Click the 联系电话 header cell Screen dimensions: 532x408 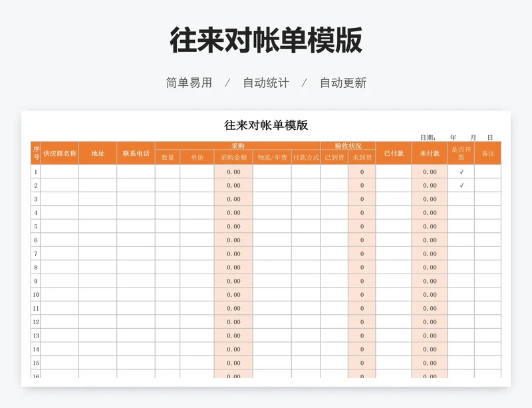(136, 153)
